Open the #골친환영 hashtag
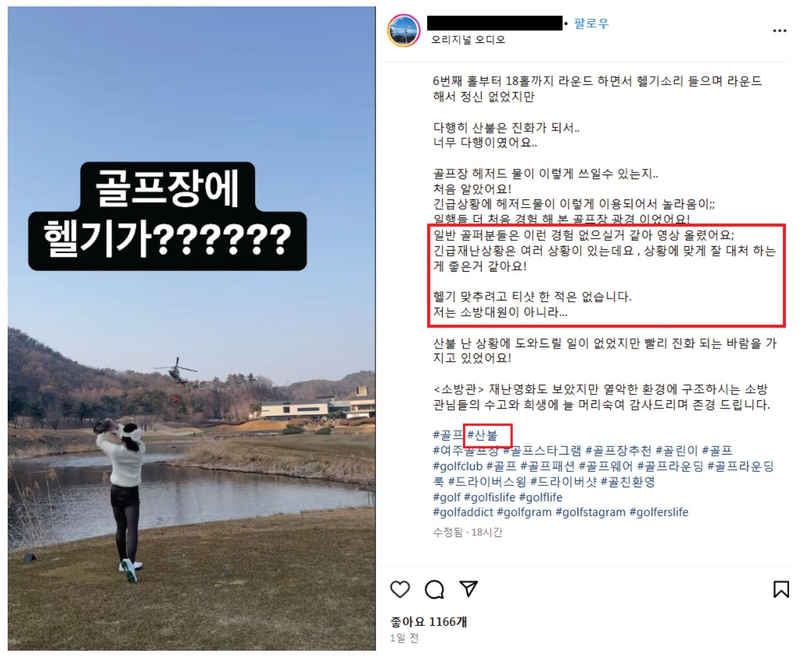This screenshot has height=672, width=802. (628, 481)
